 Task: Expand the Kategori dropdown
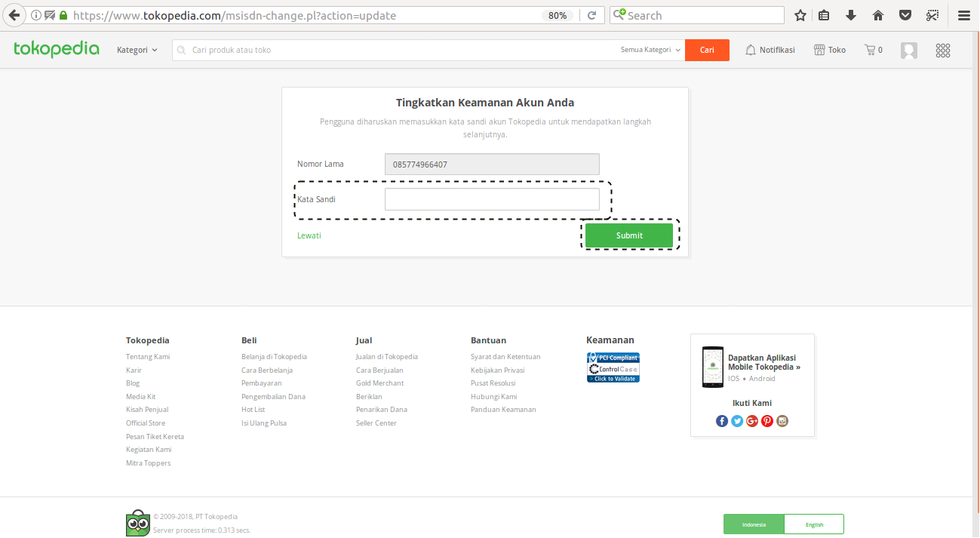coord(137,50)
